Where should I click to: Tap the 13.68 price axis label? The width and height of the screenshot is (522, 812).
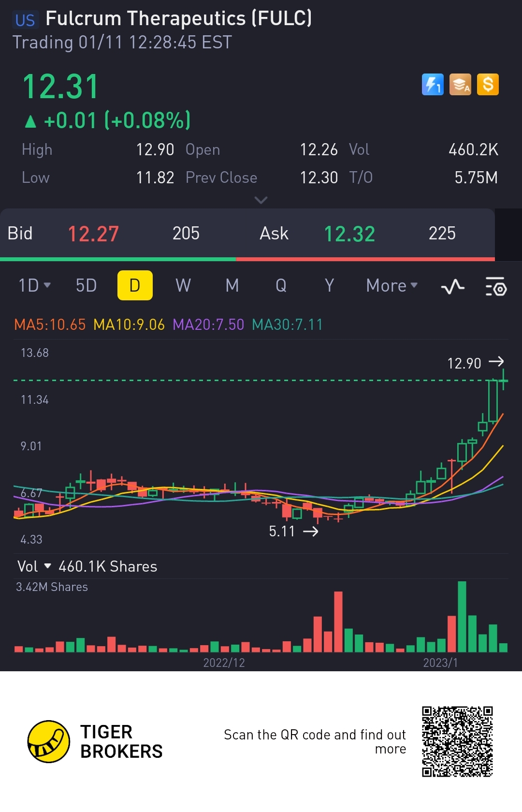click(x=35, y=353)
